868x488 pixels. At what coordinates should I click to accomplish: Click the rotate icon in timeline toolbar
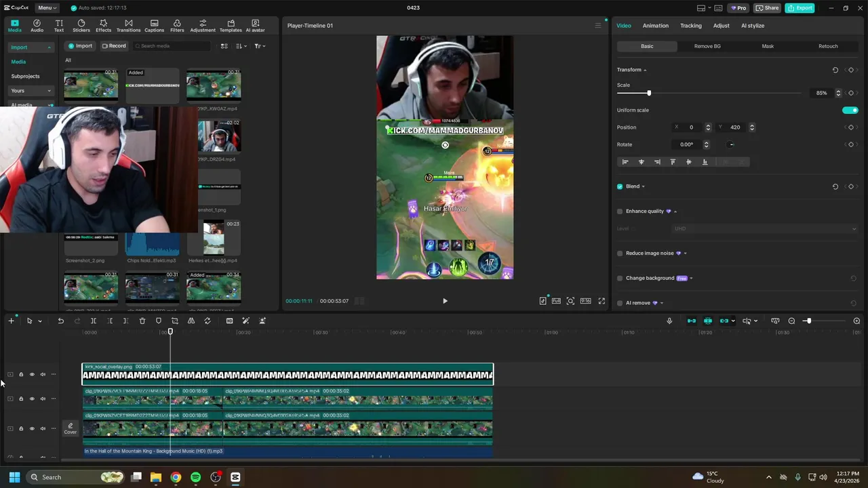coord(208,321)
